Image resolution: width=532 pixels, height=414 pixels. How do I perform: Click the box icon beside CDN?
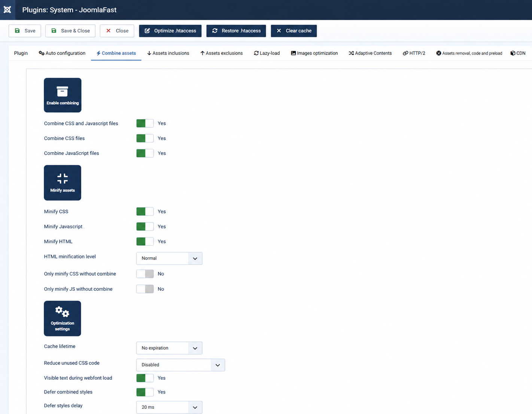point(513,53)
